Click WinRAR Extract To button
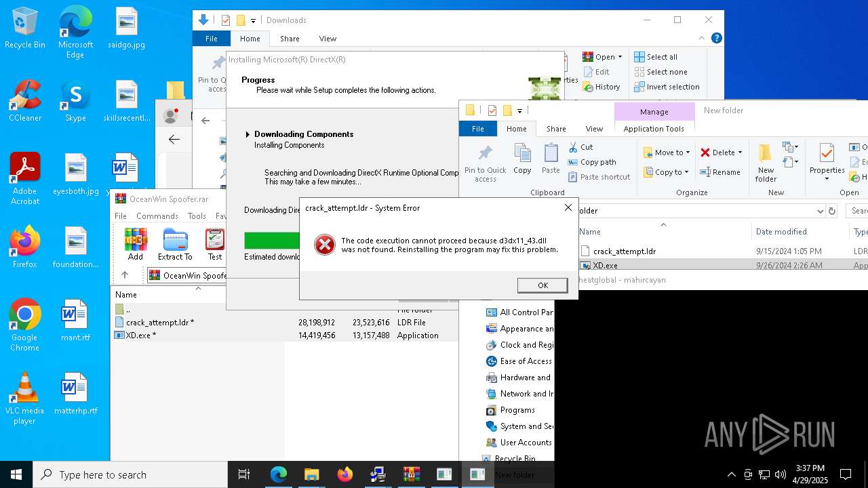 click(x=175, y=244)
